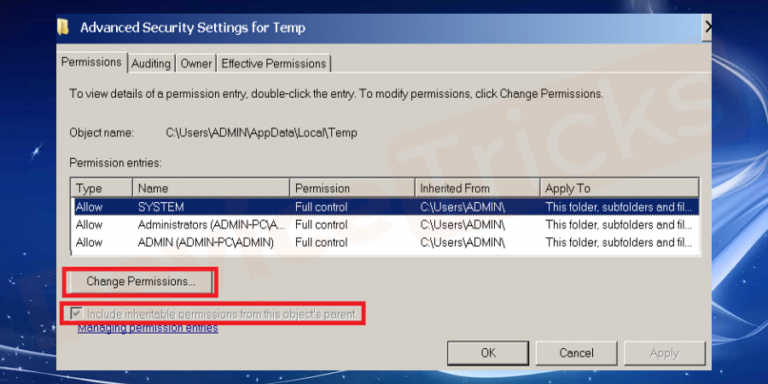Close the Advanced Security Settings dialog
This screenshot has width=768, height=384.
707,27
